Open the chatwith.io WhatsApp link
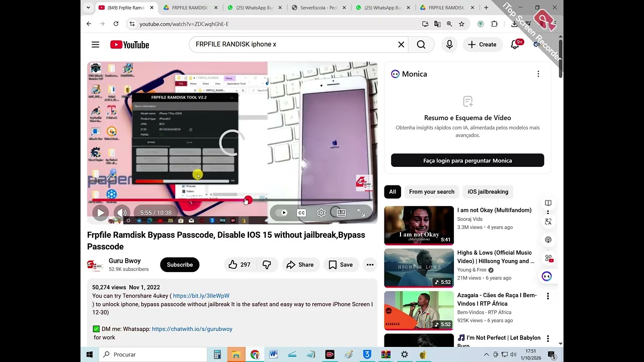Screen dimensions: 644x362 192,329
